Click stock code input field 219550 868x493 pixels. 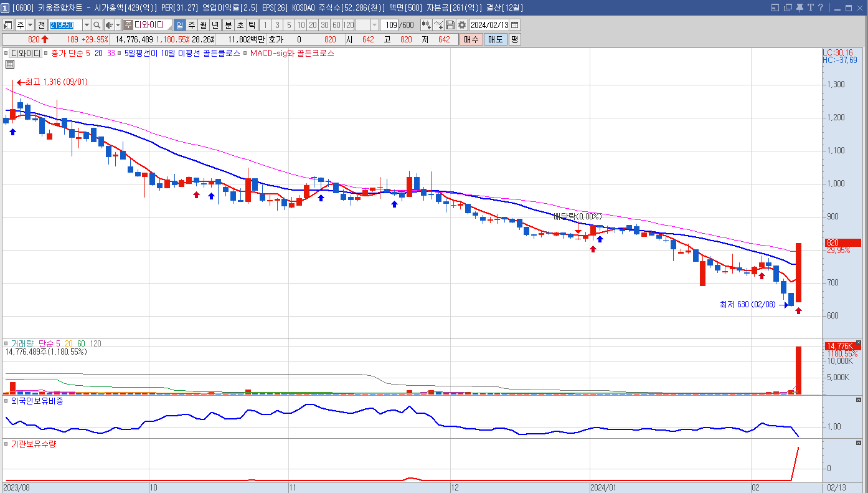(66, 25)
